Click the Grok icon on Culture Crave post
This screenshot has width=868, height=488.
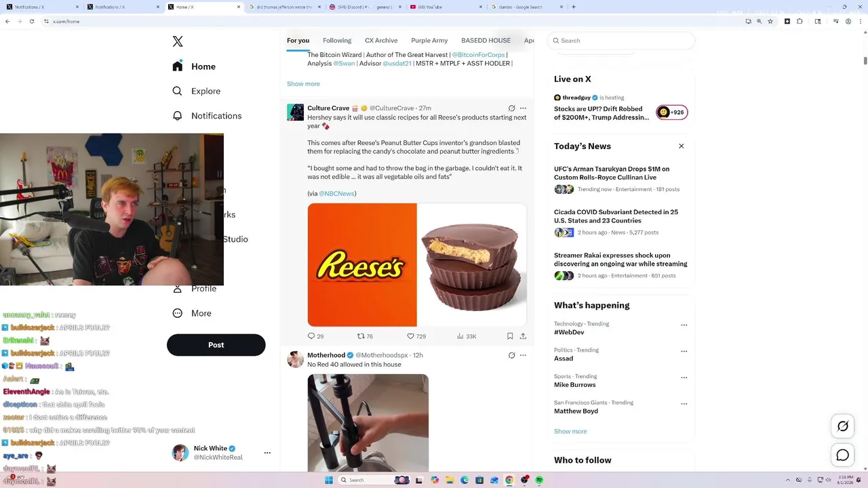(512, 108)
